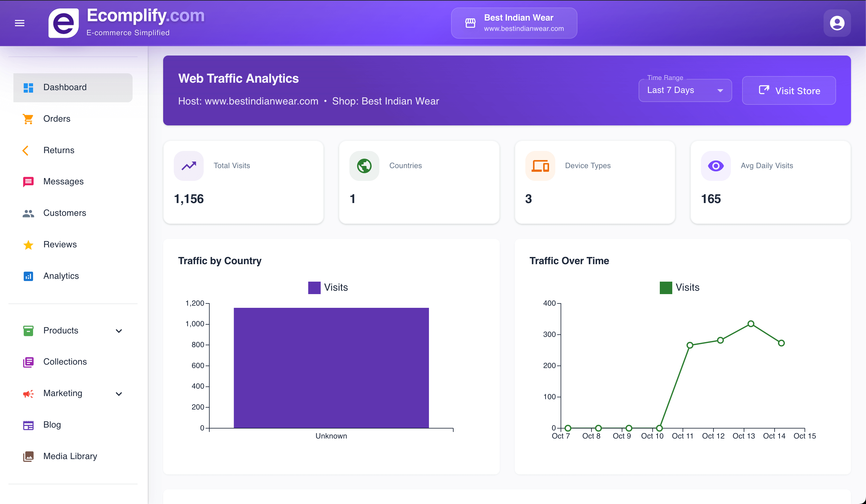Open the Orders section from sidebar
Viewport: 866px width, 504px height.
tap(56, 119)
